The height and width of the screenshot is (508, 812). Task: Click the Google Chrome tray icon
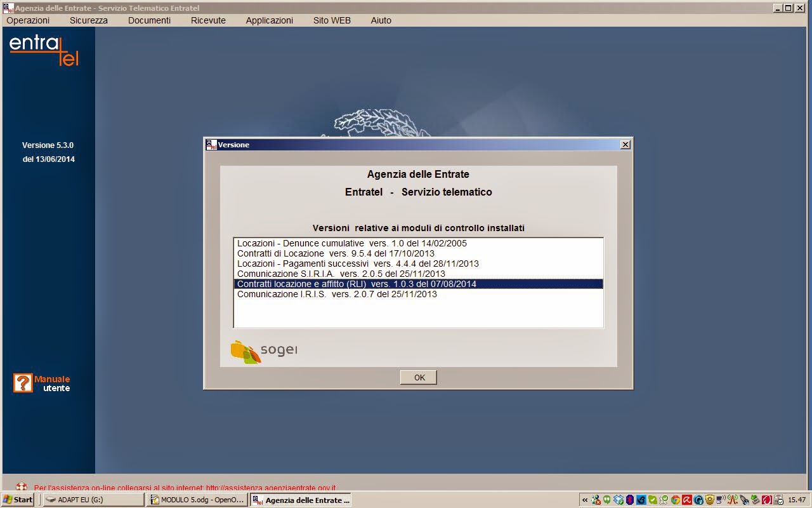point(676,500)
